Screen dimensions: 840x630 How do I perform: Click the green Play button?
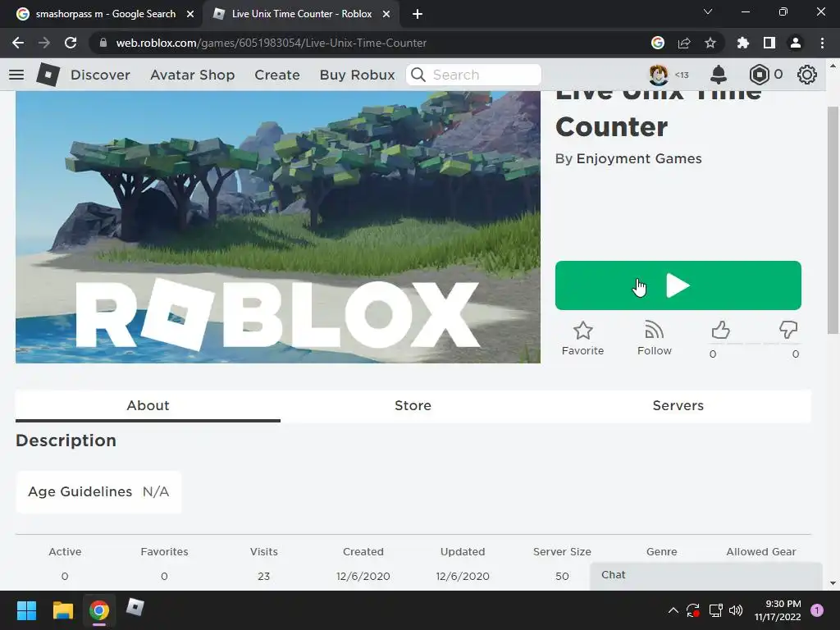pos(678,285)
